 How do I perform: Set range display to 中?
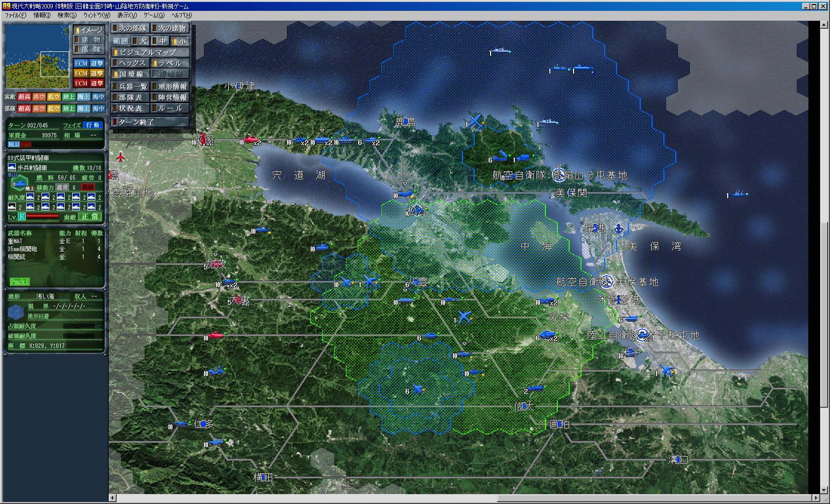pyautogui.click(x=160, y=41)
